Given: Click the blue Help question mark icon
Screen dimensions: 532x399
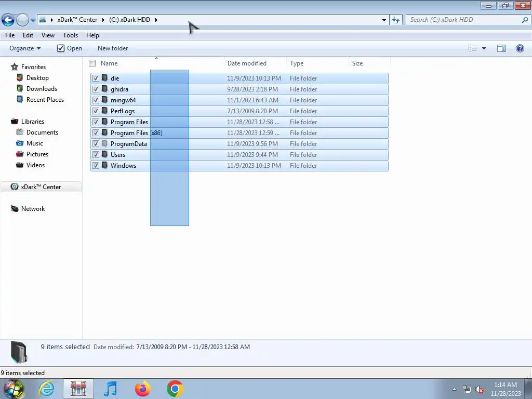Looking at the screenshot, I should (520, 48).
